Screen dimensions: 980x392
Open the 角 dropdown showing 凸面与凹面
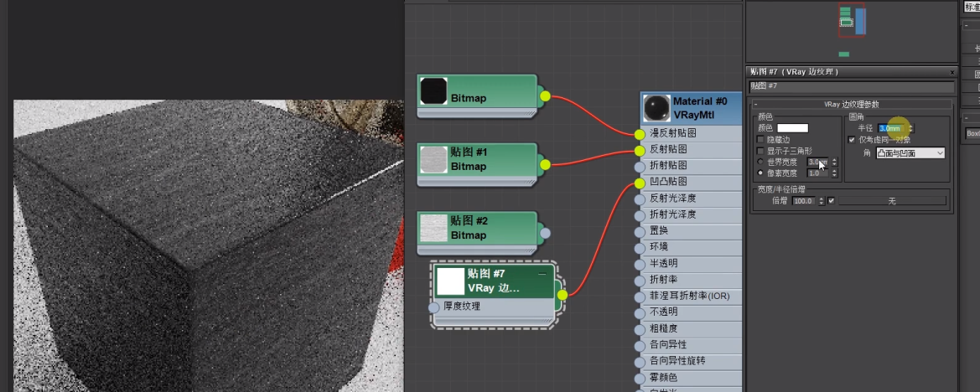tap(910, 153)
